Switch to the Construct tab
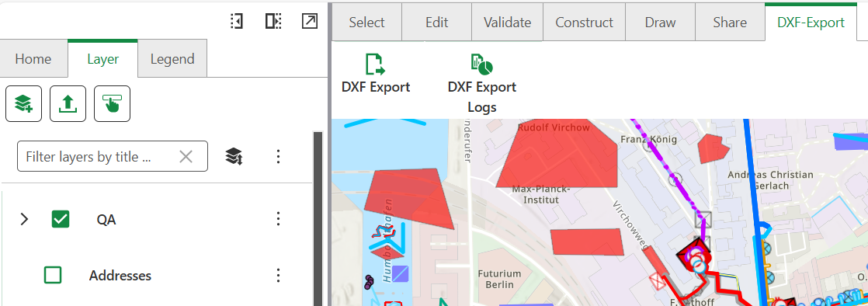 (x=584, y=22)
